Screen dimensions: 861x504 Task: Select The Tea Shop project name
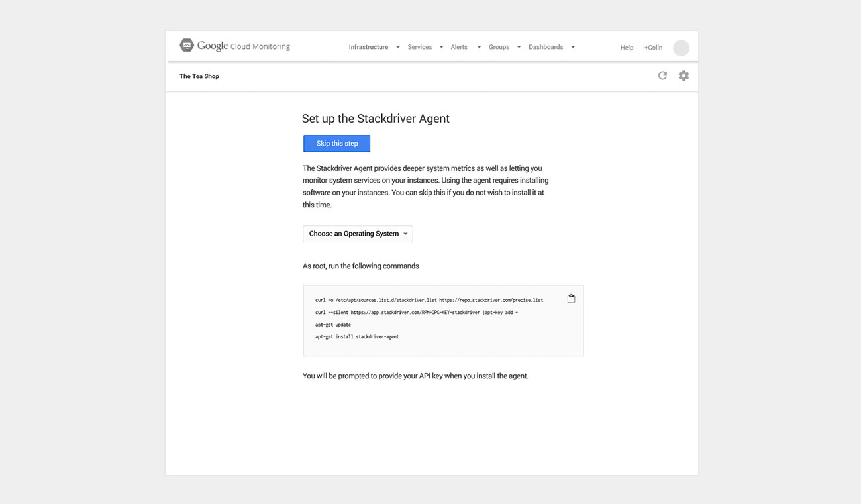pos(199,76)
